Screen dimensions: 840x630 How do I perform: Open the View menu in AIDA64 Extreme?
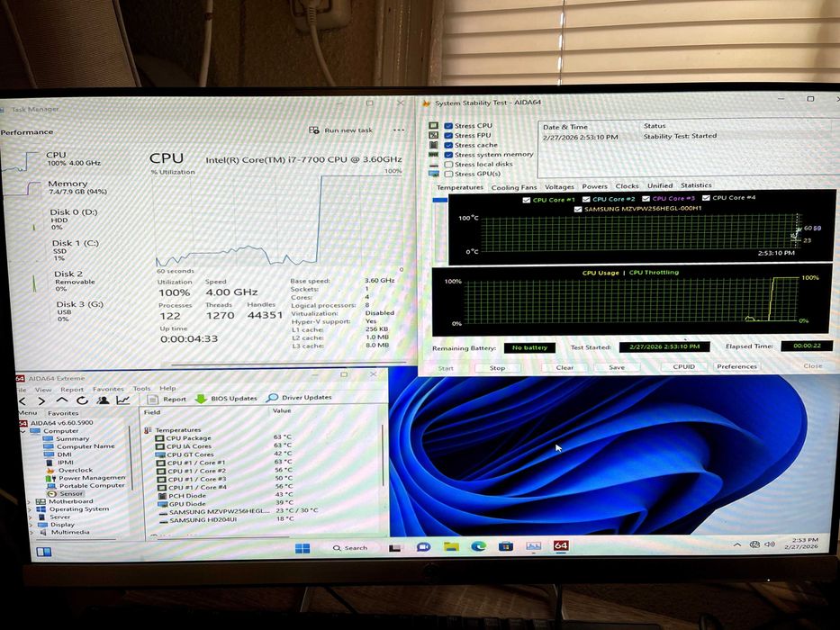(x=43, y=390)
